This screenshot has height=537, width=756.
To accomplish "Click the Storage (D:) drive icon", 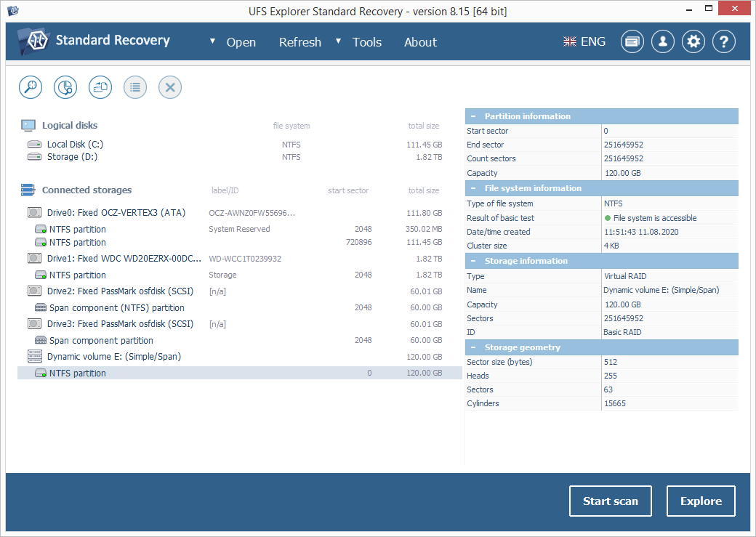I will pos(34,157).
